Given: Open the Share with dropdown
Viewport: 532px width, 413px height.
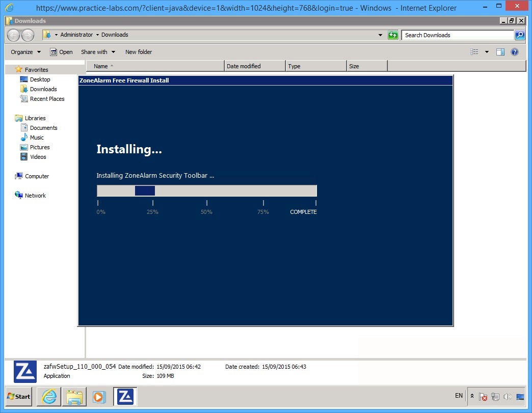Looking at the screenshot, I should click(98, 51).
